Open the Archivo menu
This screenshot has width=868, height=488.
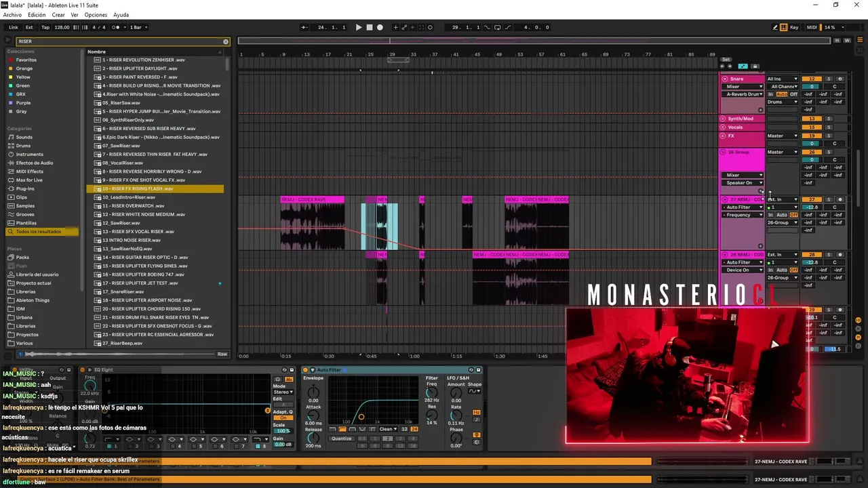point(12,15)
